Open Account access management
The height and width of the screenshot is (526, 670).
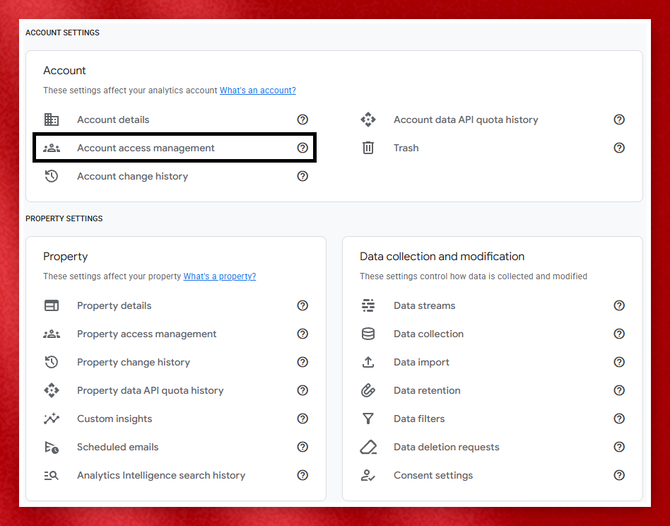[146, 148]
